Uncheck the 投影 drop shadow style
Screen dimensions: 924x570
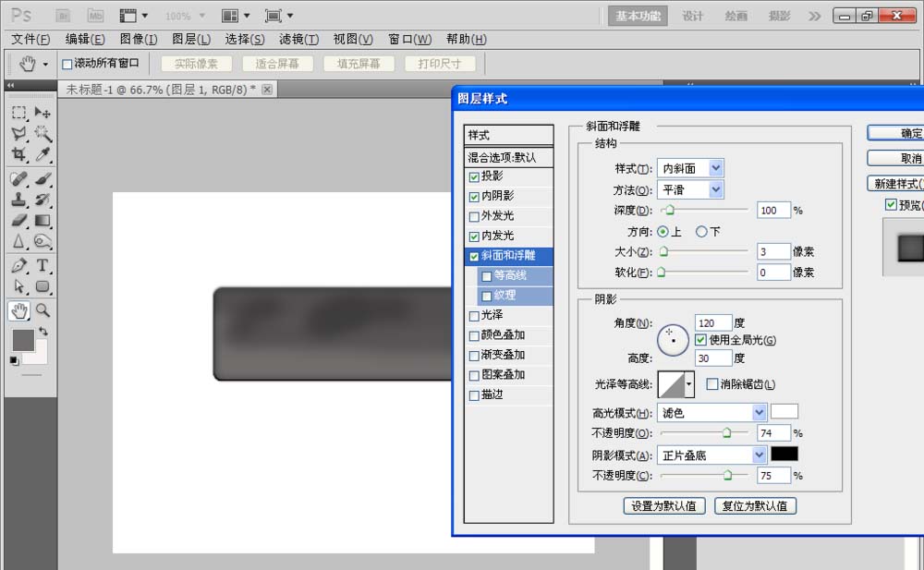(x=475, y=176)
